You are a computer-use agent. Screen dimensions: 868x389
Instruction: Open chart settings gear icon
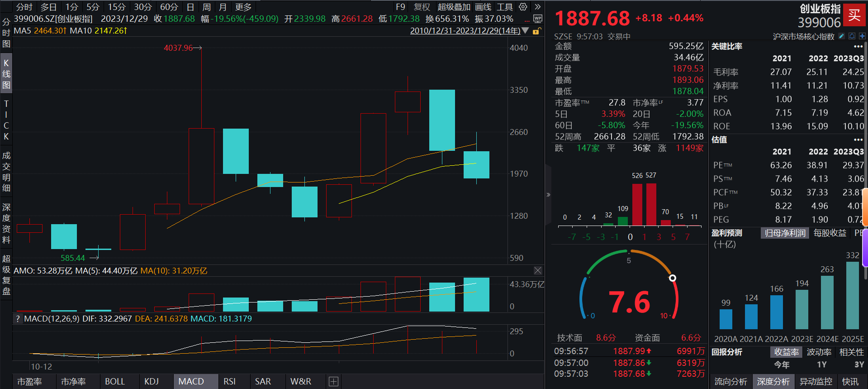[523, 7]
